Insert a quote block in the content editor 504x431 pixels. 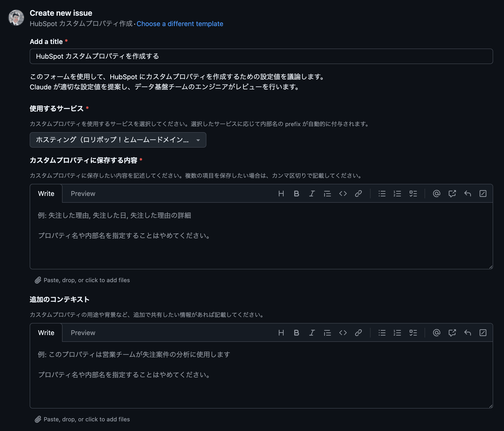coord(327,194)
